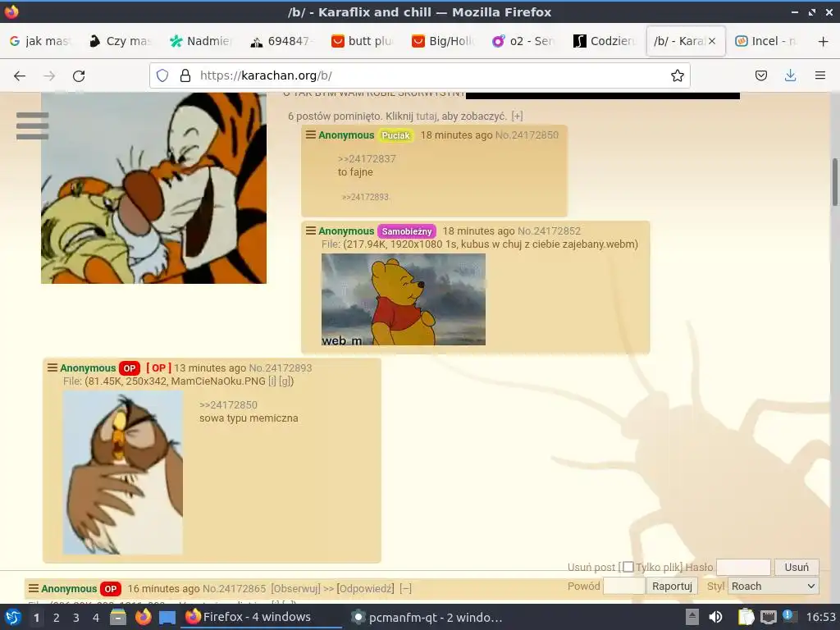840x630 pixels.
Task: Bookmark this page with the star
Action: pos(677,75)
